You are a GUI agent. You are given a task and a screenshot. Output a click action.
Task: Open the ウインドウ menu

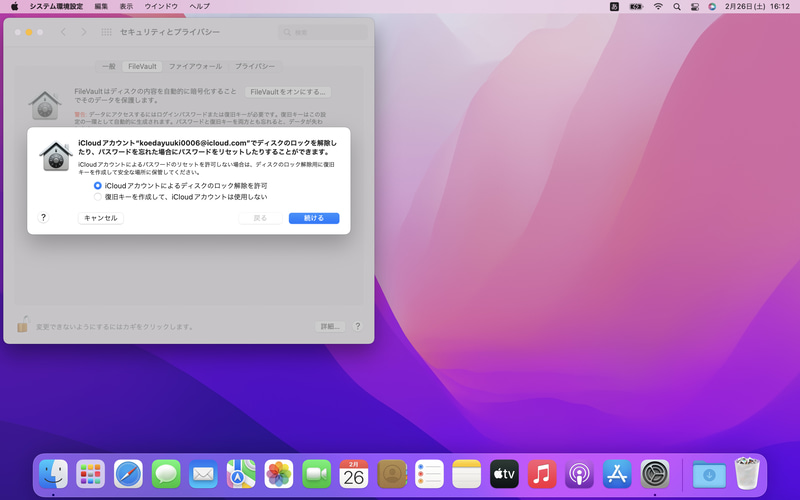[x=161, y=7]
